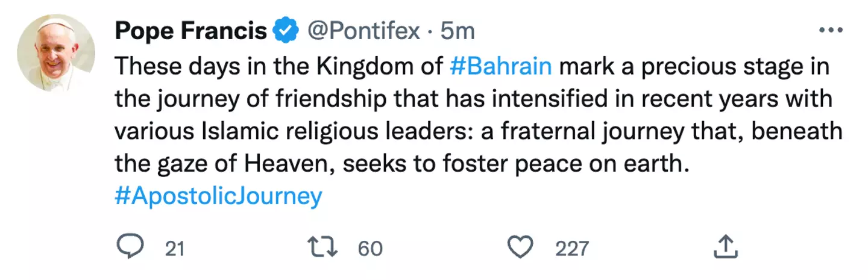Click the like count 227
This screenshot has height=280, width=868.
click(572, 248)
